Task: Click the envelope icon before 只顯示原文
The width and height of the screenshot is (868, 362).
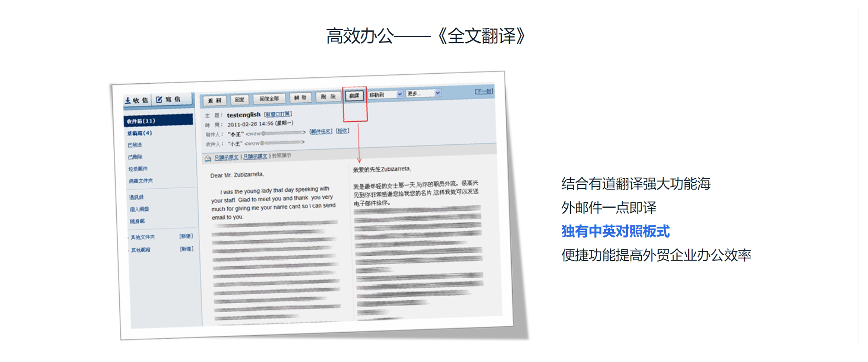Action: [208, 158]
